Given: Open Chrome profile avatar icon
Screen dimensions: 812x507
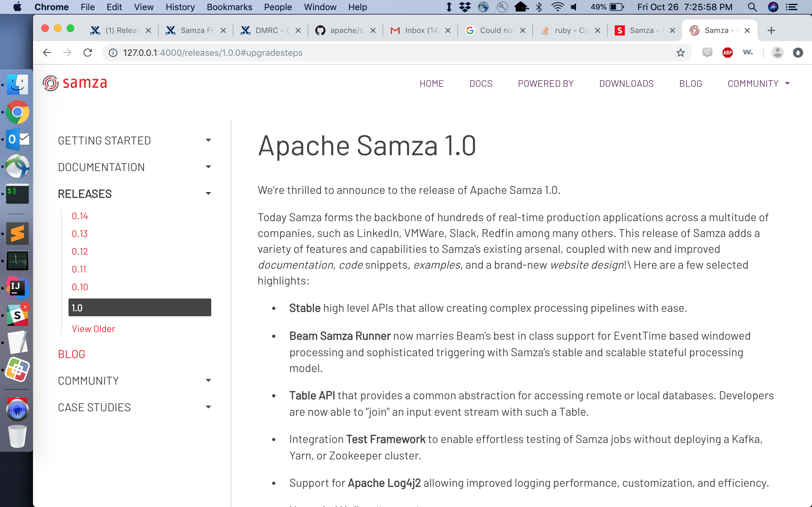Looking at the screenshot, I should pos(777,53).
